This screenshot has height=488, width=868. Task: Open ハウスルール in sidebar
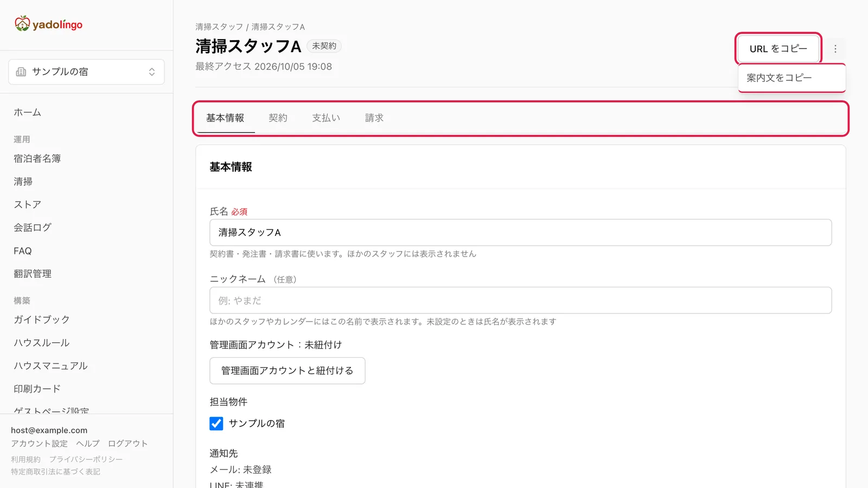point(42,343)
